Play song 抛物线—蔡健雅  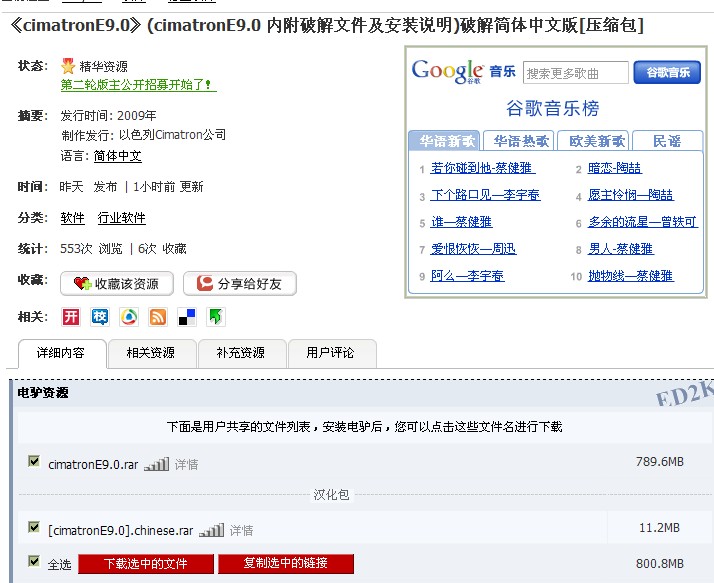click(x=631, y=276)
